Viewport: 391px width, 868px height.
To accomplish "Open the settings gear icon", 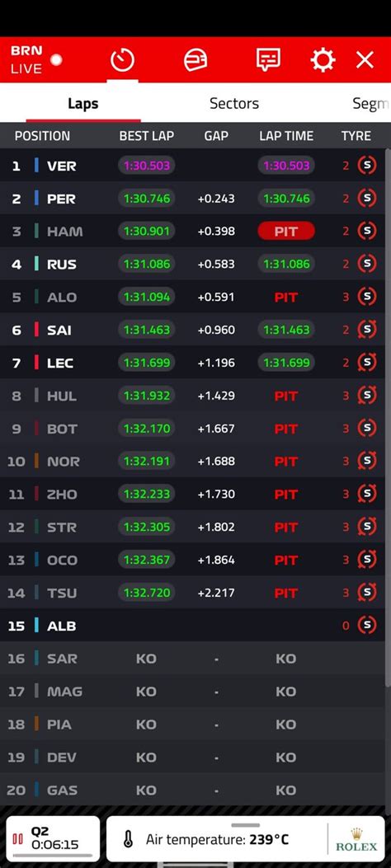I will pyautogui.click(x=323, y=60).
